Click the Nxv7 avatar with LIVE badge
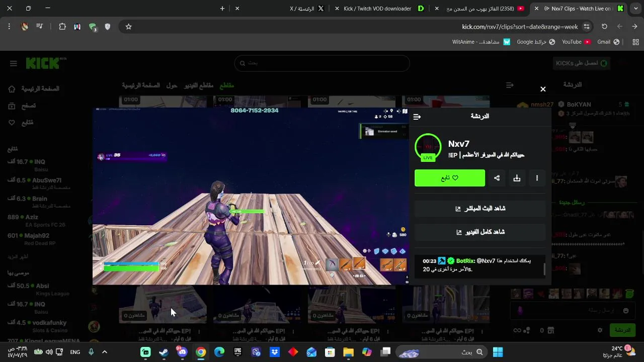 [428, 147]
